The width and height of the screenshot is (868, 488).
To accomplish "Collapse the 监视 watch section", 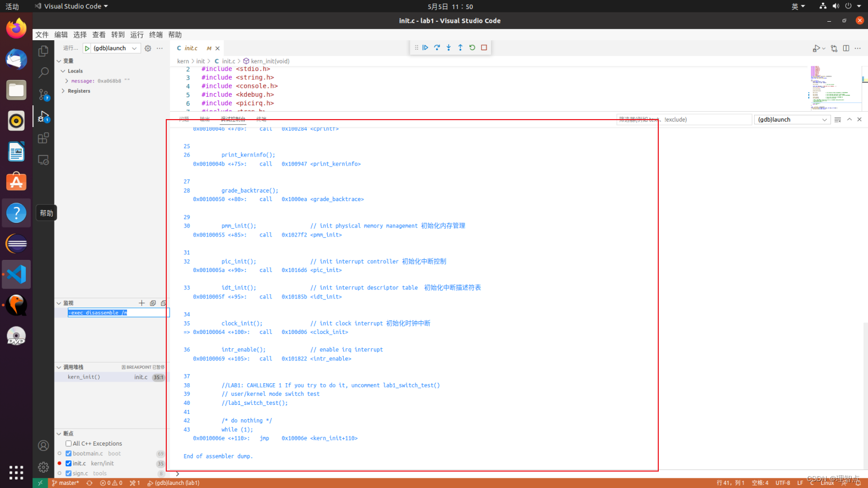I will [x=59, y=303].
